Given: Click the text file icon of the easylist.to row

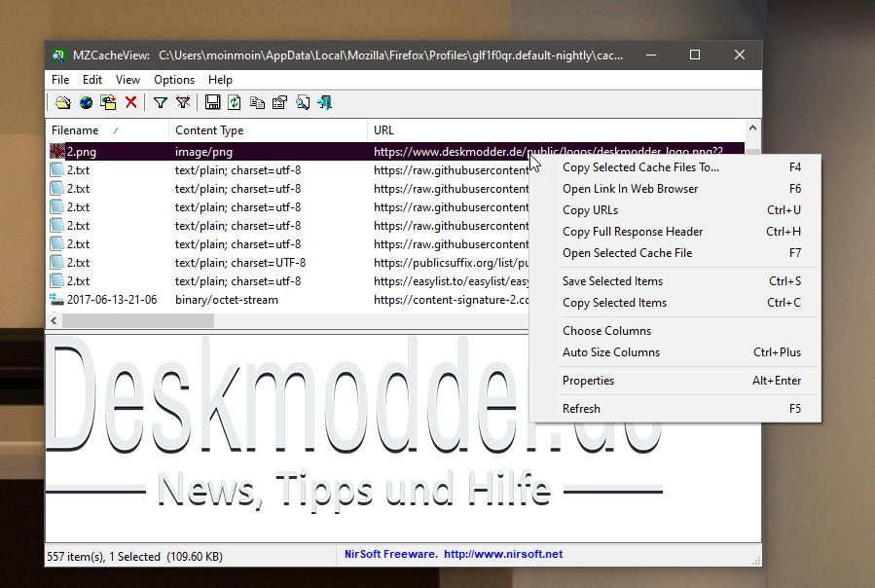Looking at the screenshot, I should (x=56, y=281).
